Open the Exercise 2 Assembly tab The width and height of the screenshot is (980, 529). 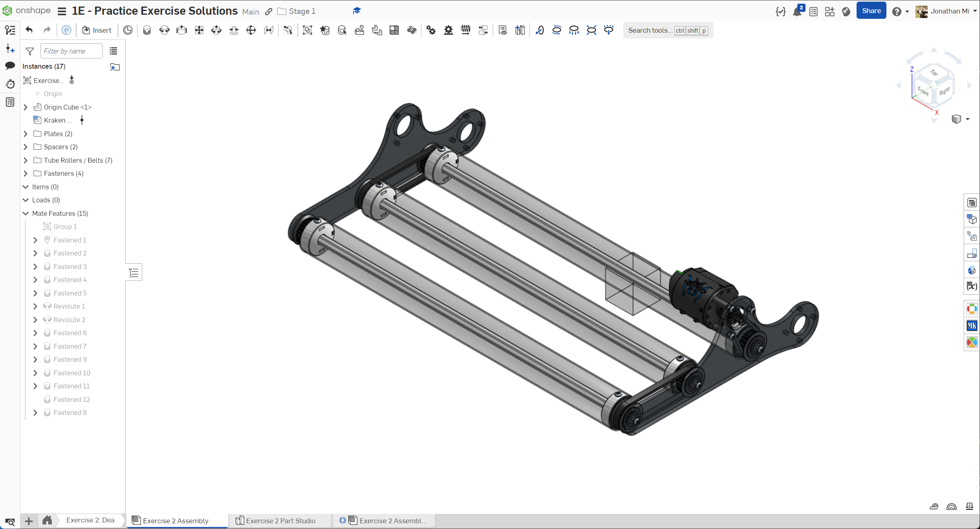(175, 520)
